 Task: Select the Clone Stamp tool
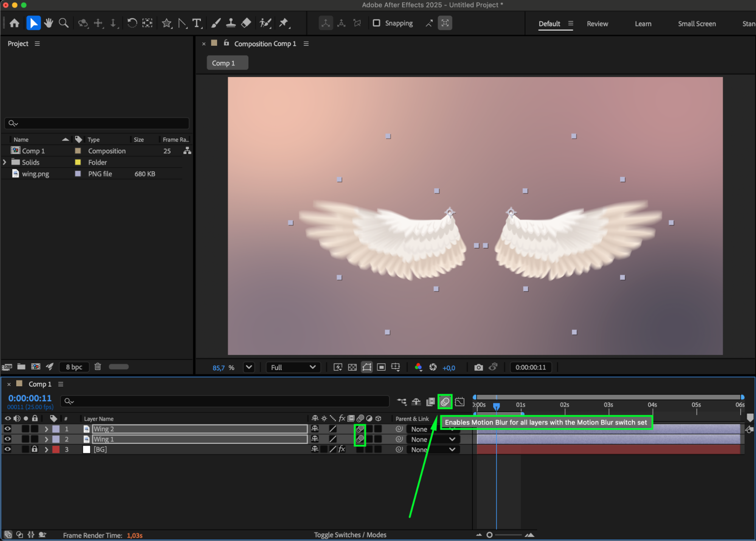tap(231, 23)
